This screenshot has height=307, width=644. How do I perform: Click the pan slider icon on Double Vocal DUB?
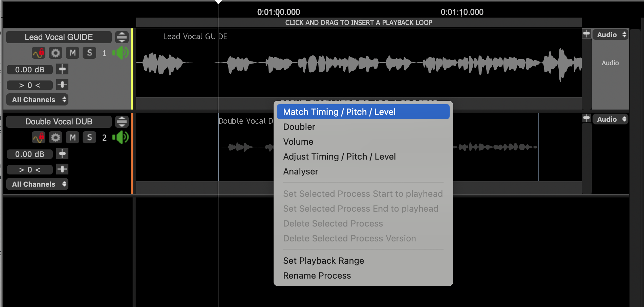coord(62,169)
